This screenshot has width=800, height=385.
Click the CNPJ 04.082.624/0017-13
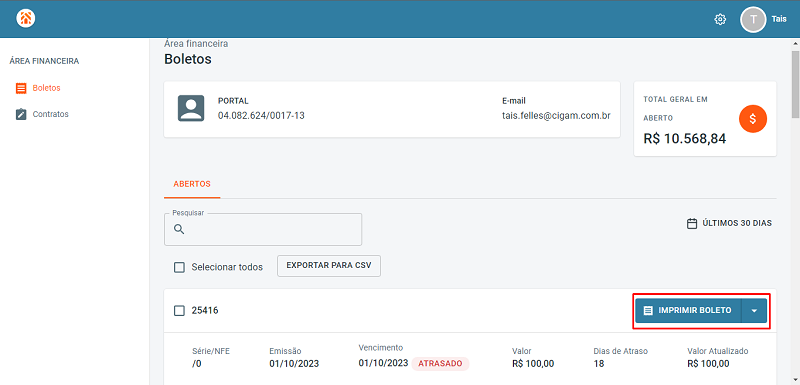coord(261,116)
